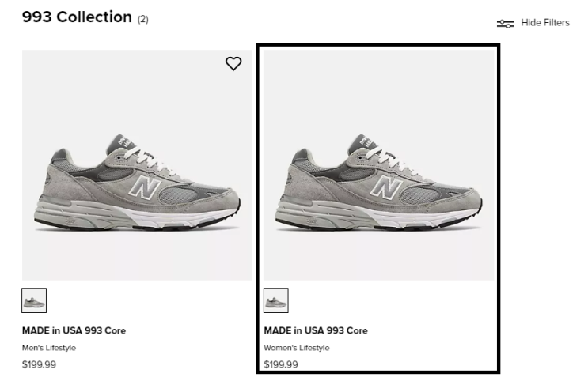Click the 993 Collection heading
588x381 pixels.
point(77,17)
